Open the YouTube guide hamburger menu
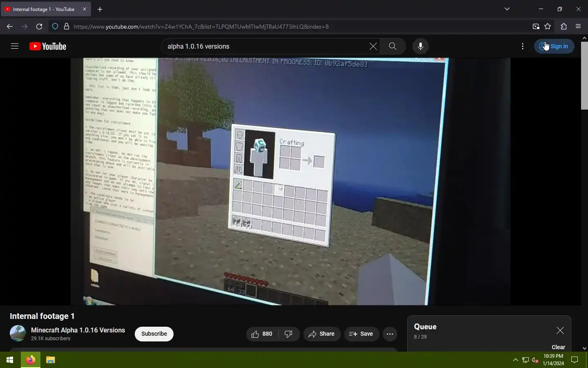 [15, 46]
